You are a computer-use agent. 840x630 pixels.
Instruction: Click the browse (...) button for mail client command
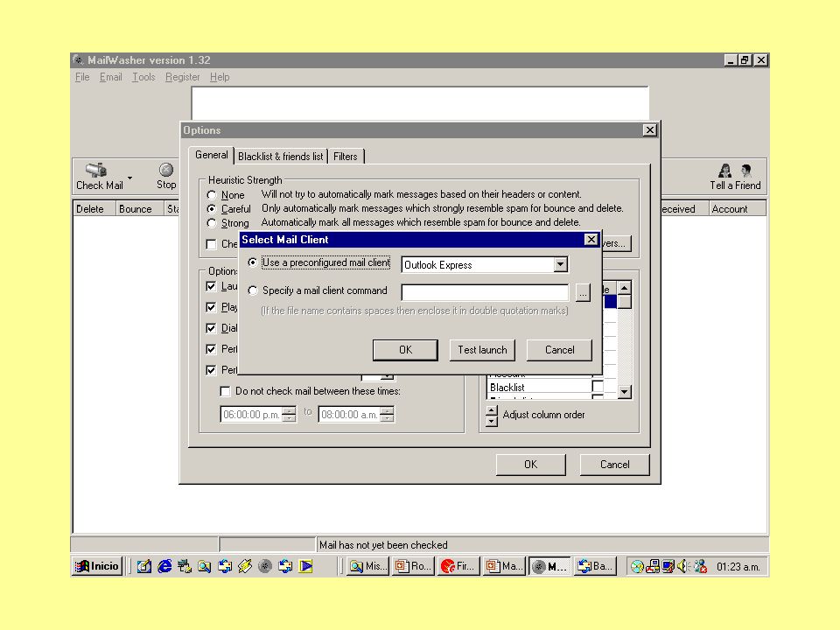point(583,292)
